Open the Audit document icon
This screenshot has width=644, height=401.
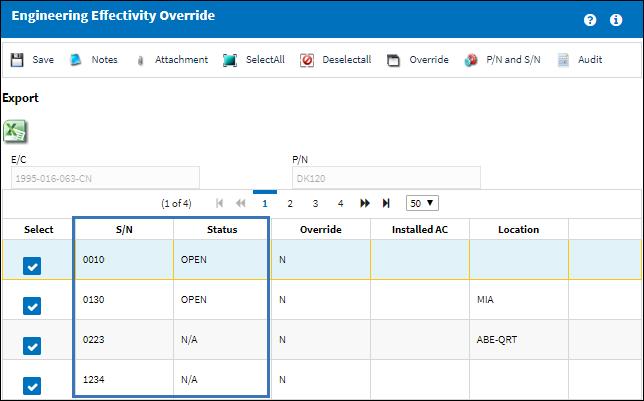coord(563,60)
